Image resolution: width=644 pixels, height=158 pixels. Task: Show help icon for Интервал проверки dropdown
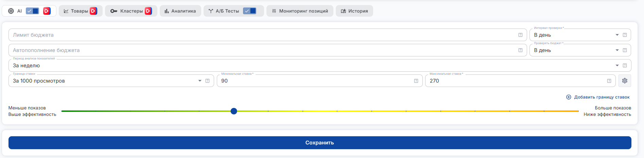pos(625,35)
